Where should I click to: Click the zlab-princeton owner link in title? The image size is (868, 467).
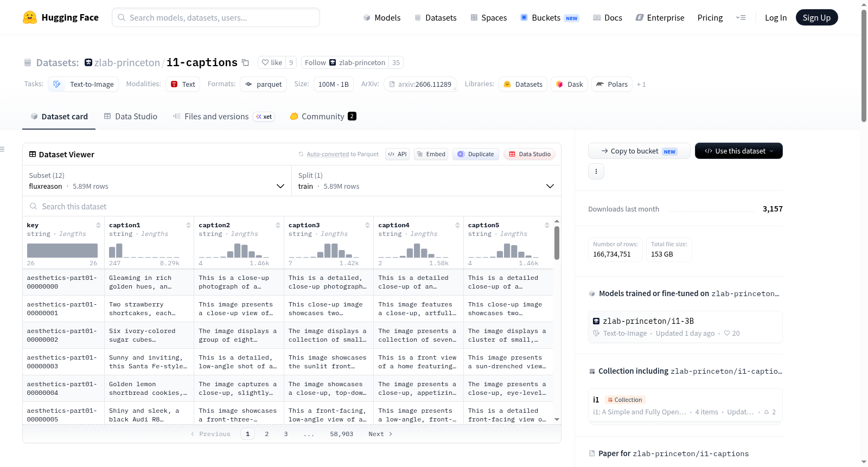coord(127,62)
